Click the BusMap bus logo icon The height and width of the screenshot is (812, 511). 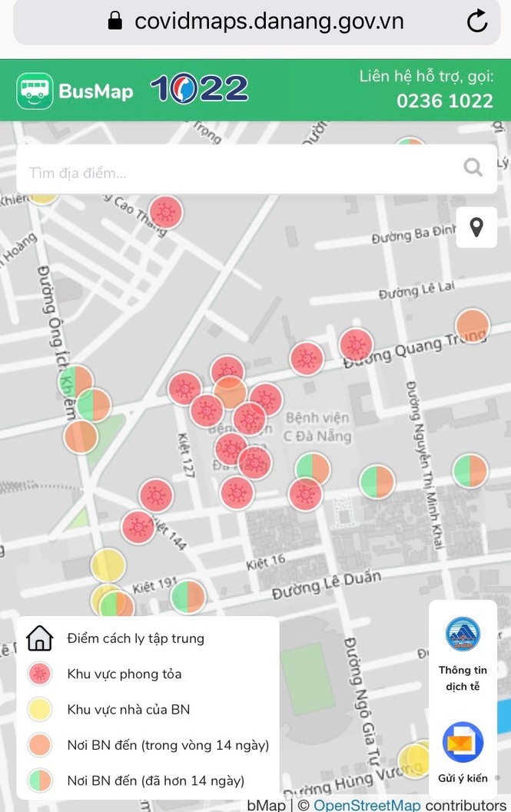(x=35, y=91)
